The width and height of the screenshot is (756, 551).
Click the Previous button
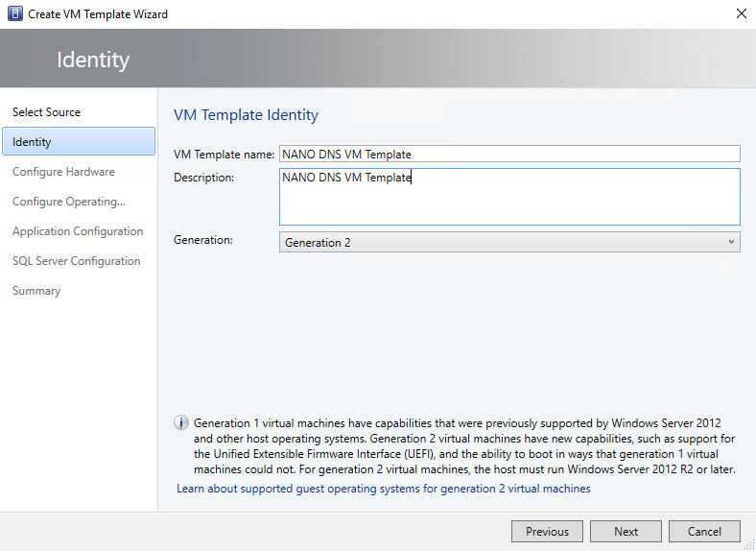[547, 531]
